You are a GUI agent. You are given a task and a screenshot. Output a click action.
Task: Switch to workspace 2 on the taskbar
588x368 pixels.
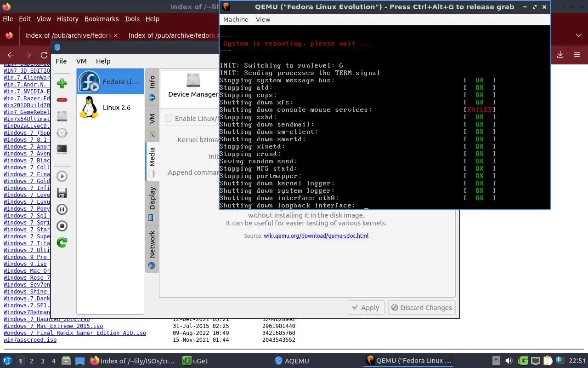coord(32,361)
